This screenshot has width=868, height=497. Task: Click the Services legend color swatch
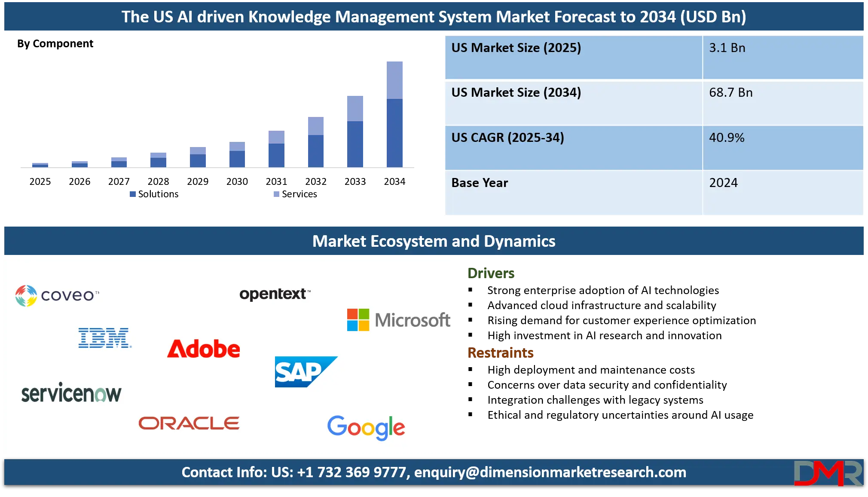[x=276, y=194]
